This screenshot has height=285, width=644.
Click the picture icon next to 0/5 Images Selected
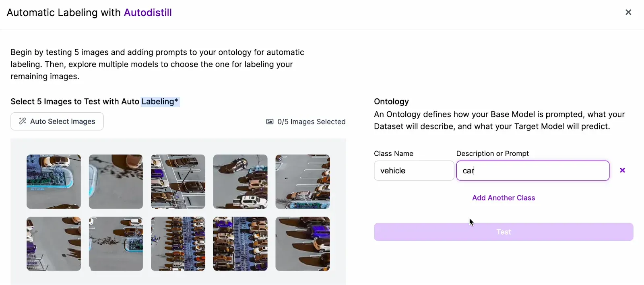tap(269, 121)
